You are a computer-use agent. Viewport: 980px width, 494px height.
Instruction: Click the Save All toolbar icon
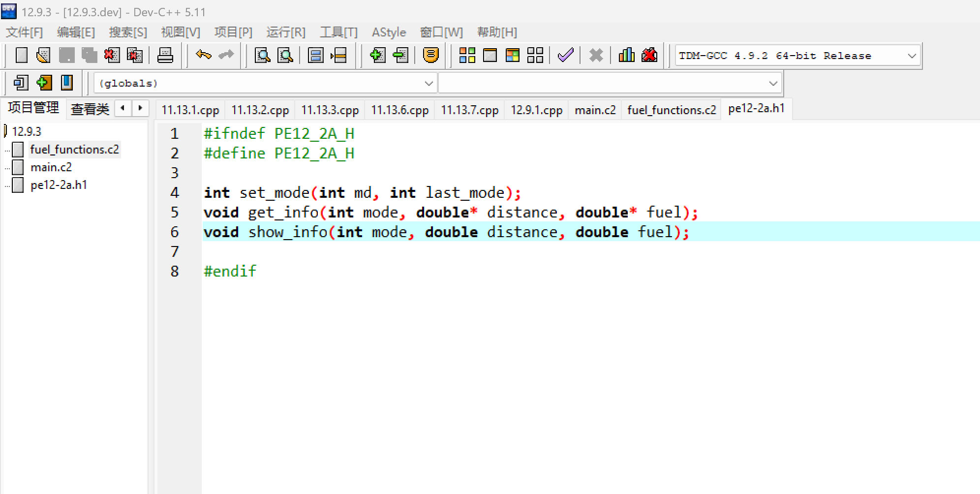click(89, 55)
